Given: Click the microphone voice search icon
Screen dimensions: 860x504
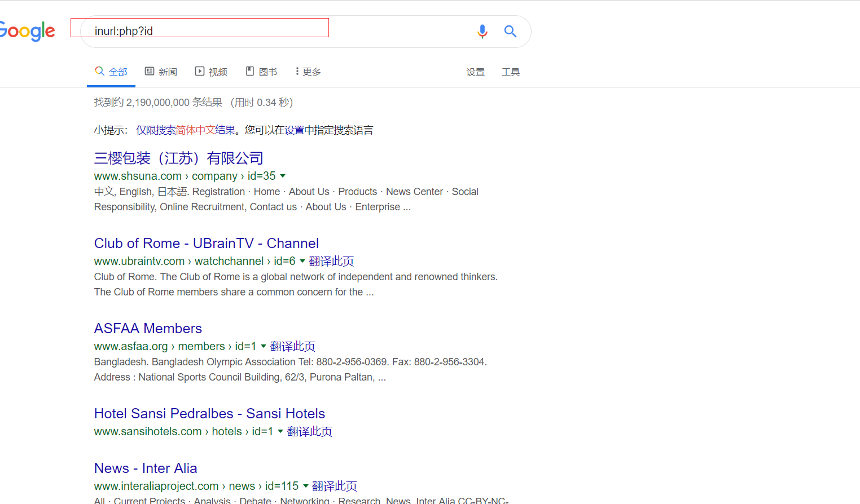Looking at the screenshot, I should point(482,32).
